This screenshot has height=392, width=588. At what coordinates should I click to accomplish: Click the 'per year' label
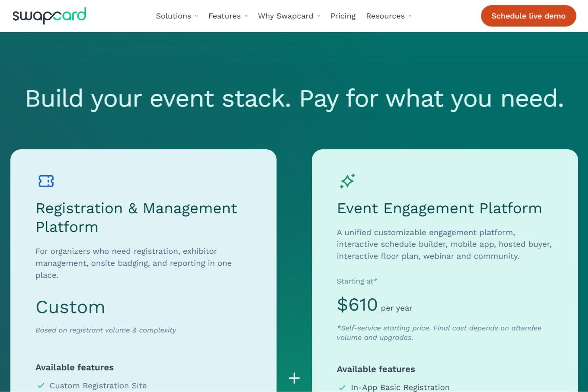point(397,308)
